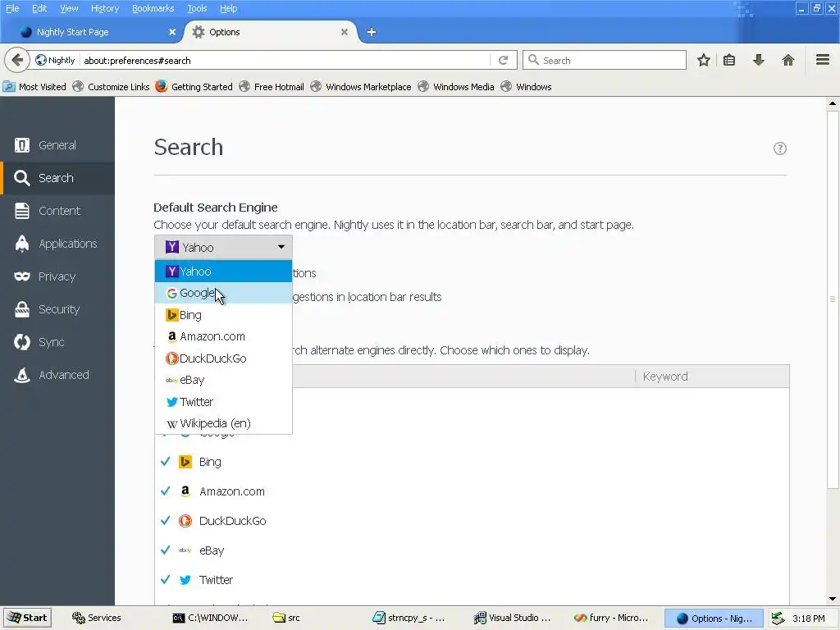The image size is (840, 630).
Task: Open a new tab with the plus button
Action: pos(372,32)
